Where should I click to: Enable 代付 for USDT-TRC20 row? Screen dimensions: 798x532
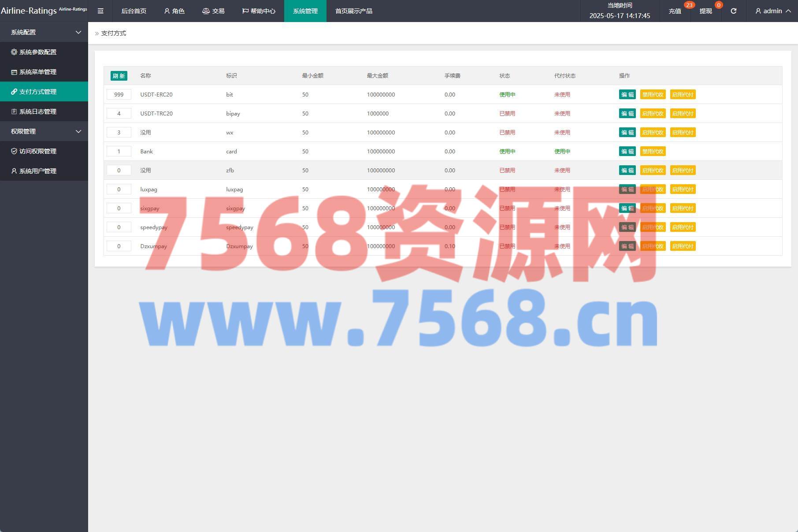683,113
